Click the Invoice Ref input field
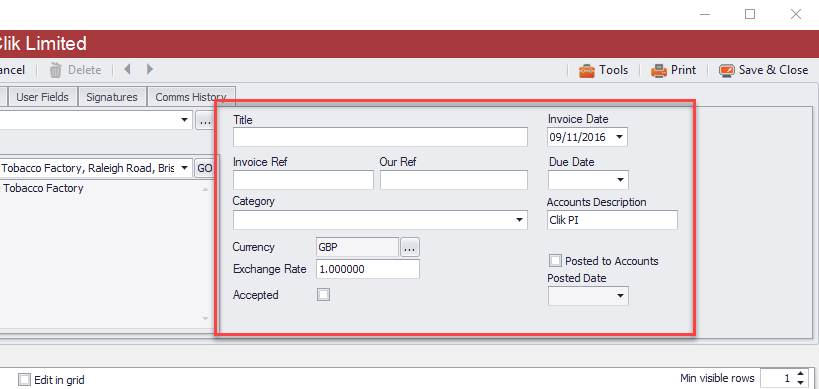Viewport: 819px width, 389px height. point(303,180)
